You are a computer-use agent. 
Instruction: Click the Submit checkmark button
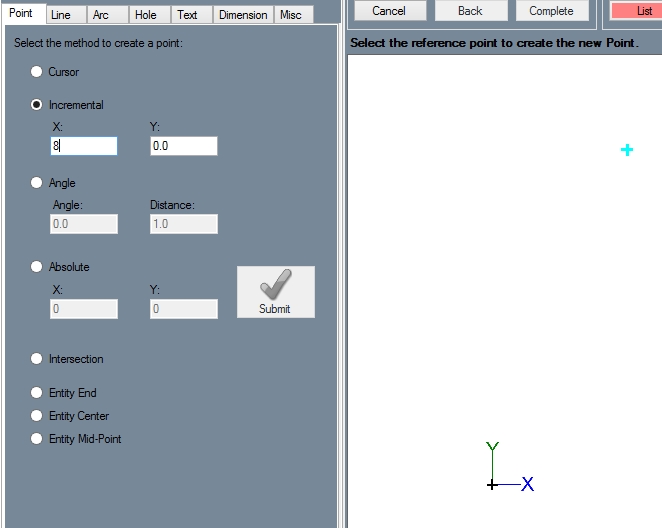point(275,292)
